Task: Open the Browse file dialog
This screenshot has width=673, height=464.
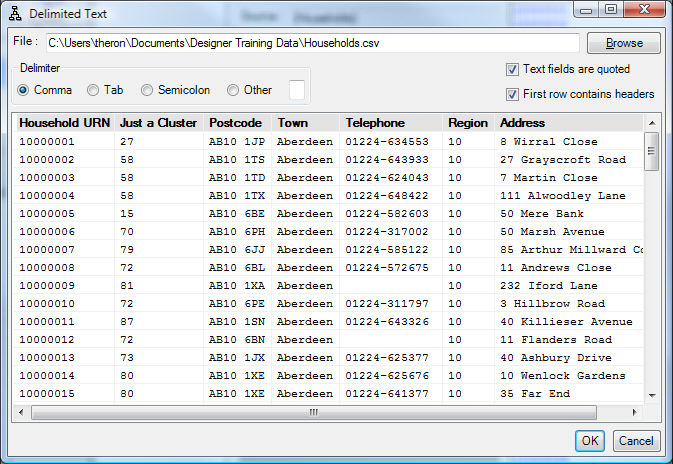Action: tap(624, 43)
